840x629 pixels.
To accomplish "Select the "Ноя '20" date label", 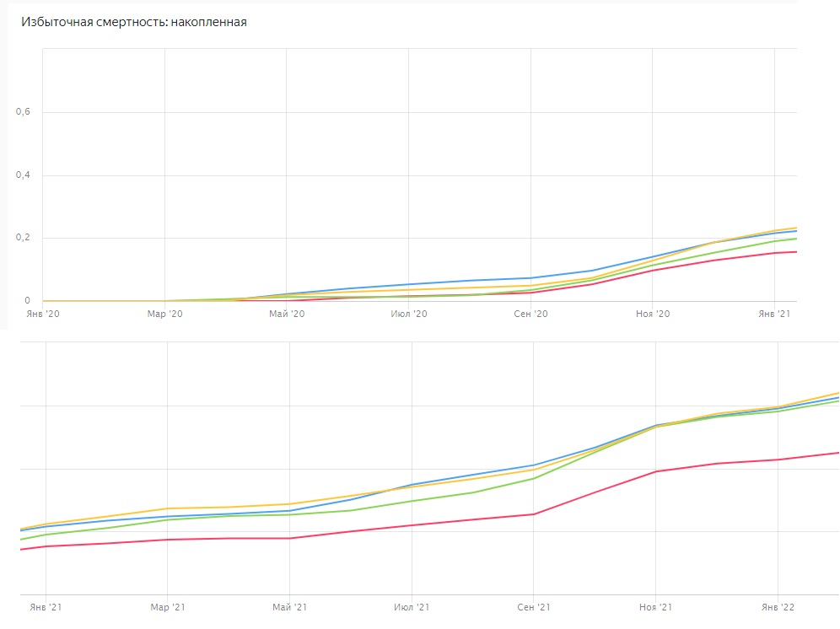I will [x=653, y=314].
